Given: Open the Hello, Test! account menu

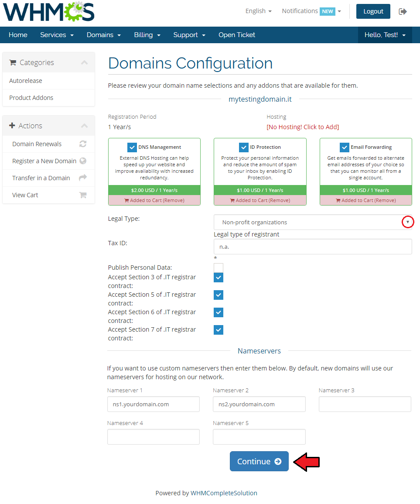Looking at the screenshot, I should click(385, 35).
